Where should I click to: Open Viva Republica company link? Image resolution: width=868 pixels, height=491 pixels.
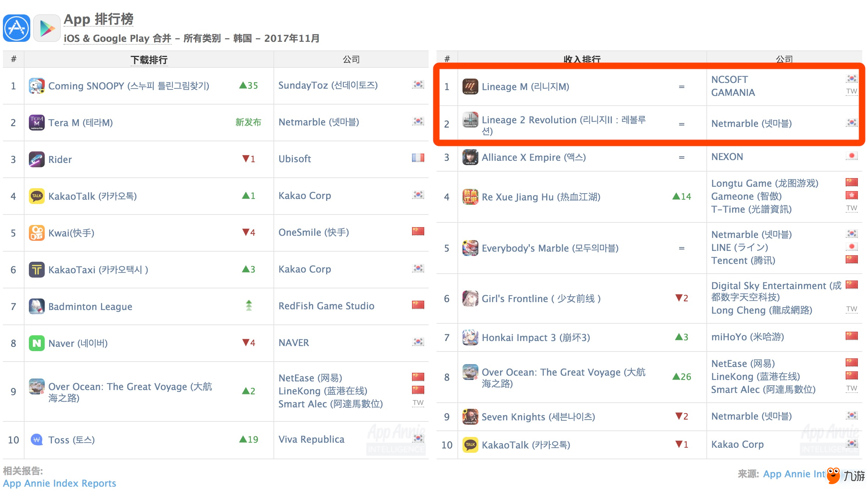coord(311,439)
